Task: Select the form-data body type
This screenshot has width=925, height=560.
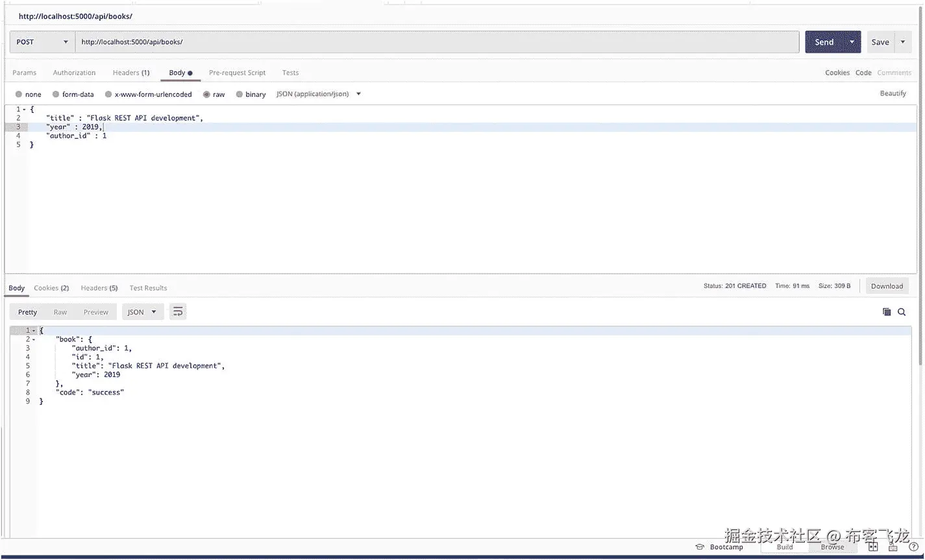Action: pos(73,93)
